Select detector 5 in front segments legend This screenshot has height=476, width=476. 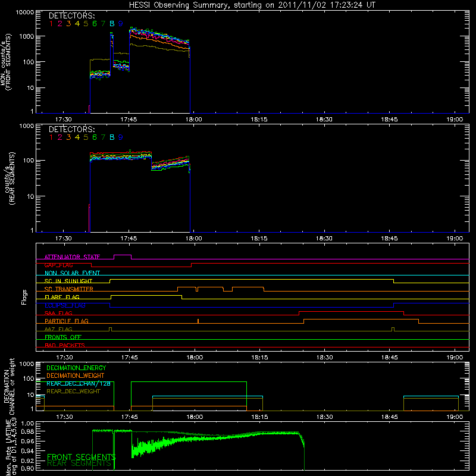[86, 24]
